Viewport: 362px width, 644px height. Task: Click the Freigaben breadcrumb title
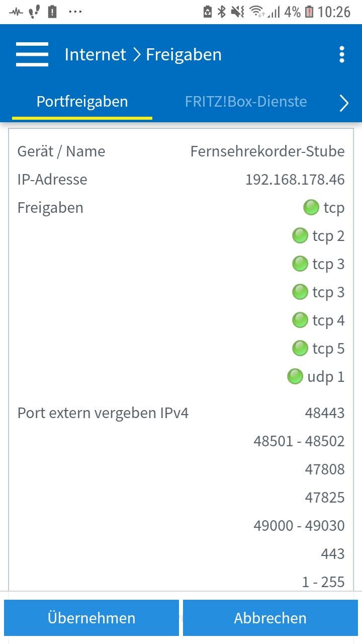[x=184, y=54]
